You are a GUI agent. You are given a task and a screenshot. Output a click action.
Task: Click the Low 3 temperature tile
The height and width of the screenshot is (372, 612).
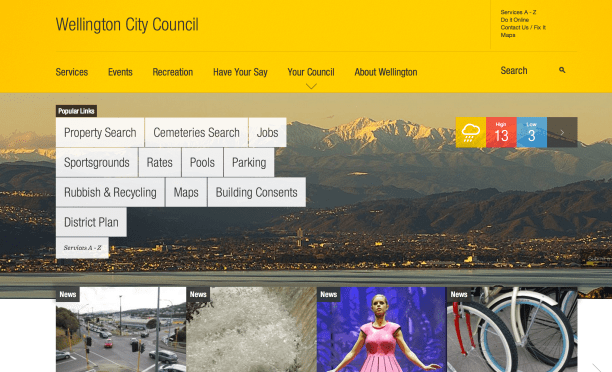pyautogui.click(x=532, y=132)
